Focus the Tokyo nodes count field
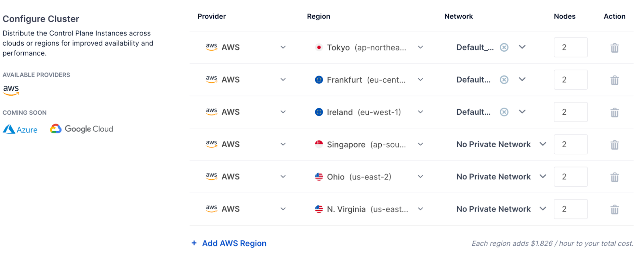Viewport: 644px width, 259px height. point(570,47)
